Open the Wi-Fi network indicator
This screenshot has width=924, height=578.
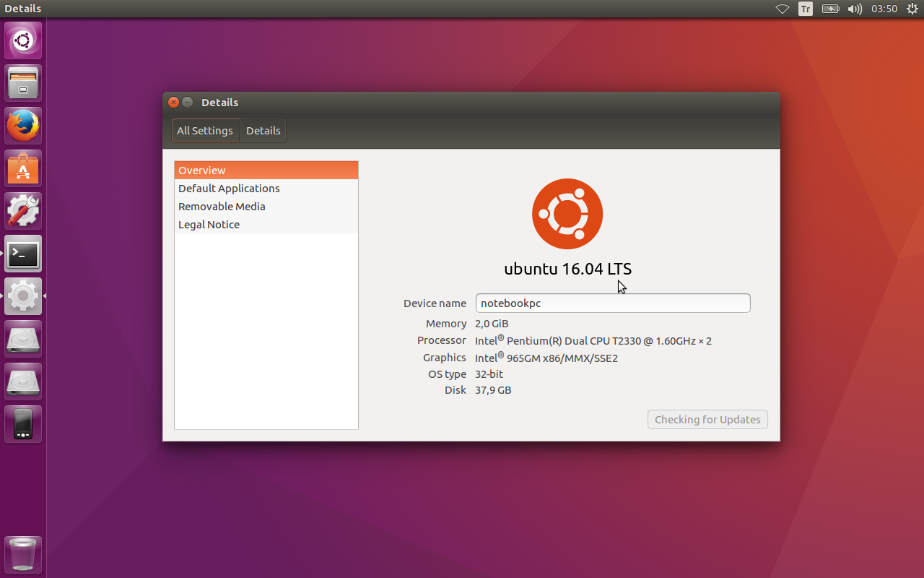(x=783, y=9)
